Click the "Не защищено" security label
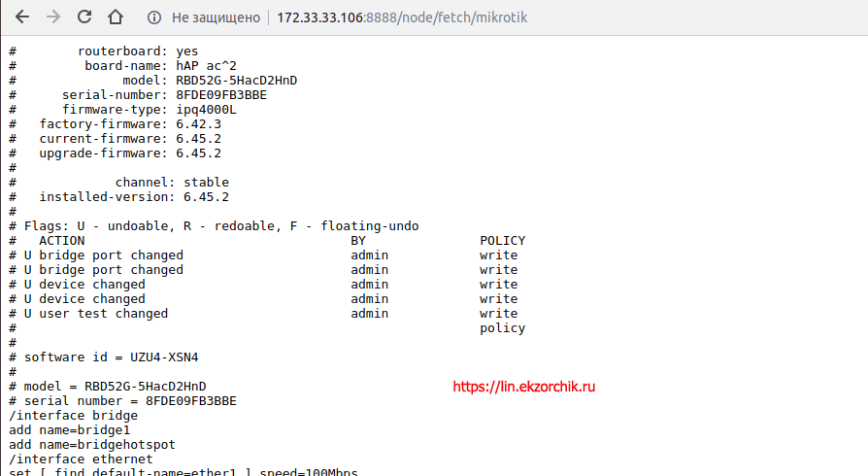868x476 pixels. click(216, 17)
